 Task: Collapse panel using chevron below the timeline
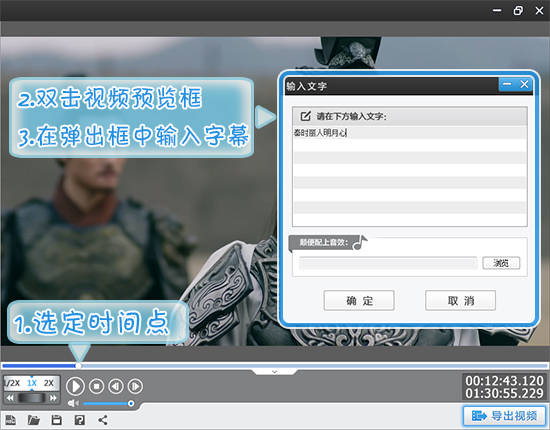coord(275,372)
